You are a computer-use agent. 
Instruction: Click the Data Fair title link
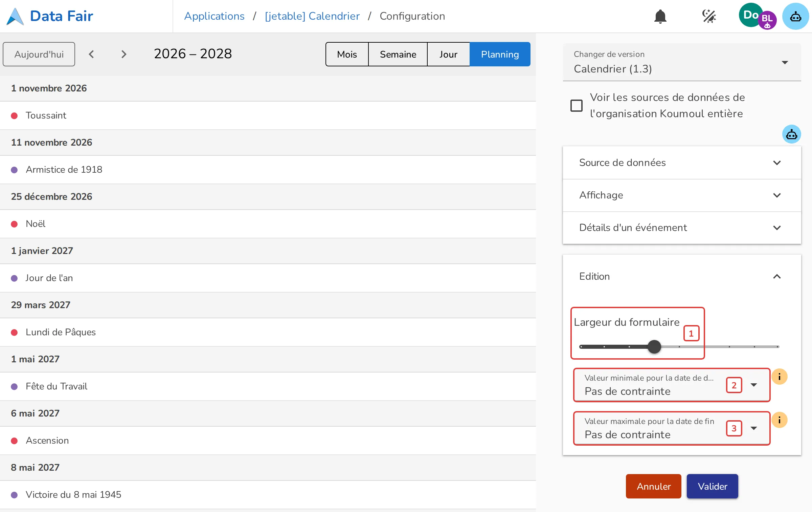(x=62, y=16)
